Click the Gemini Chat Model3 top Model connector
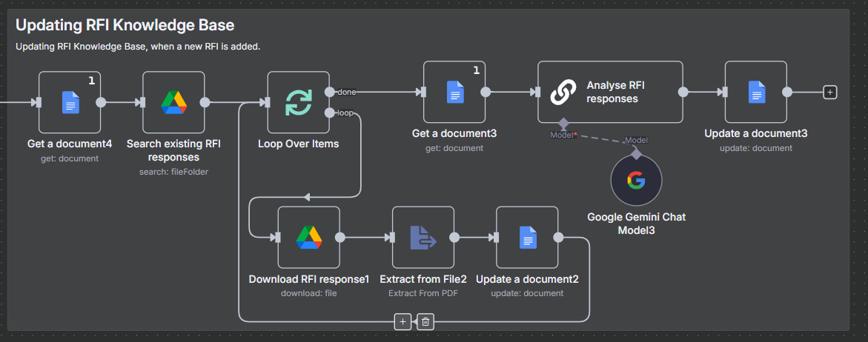Image resolution: width=868 pixels, height=342 pixels. point(637,154)
